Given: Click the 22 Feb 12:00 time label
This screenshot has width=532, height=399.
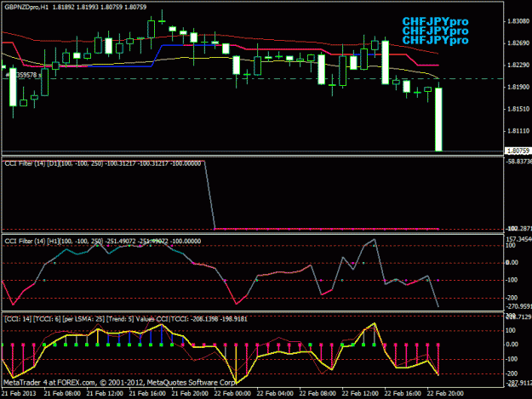Looking at the screenshot, I should (360, 393).
